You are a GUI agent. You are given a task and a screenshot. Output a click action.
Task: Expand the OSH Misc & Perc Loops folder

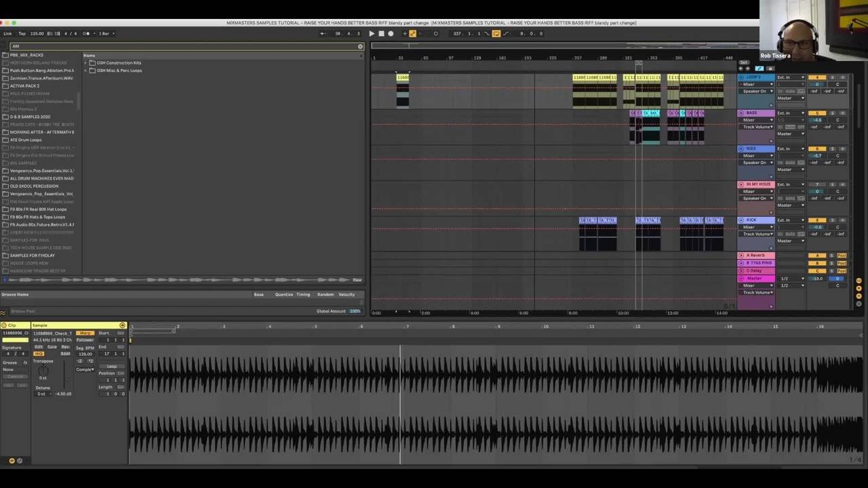(x=86, y=70)
